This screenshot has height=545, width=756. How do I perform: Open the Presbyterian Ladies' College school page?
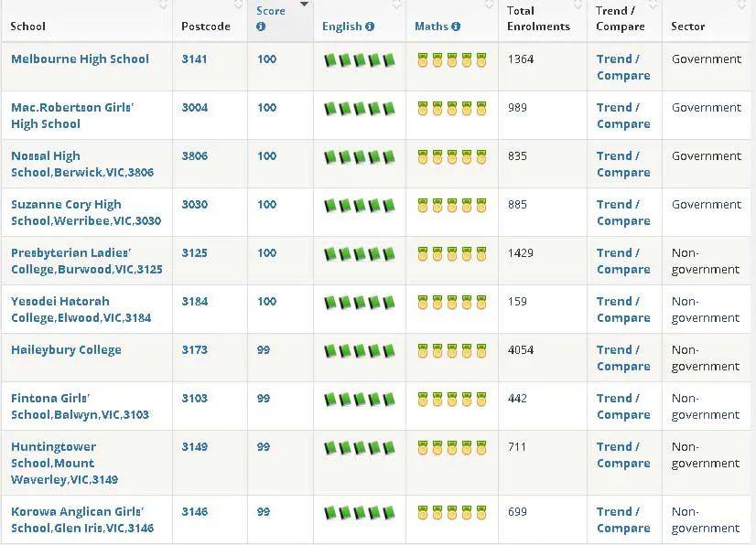coord(87,261)
